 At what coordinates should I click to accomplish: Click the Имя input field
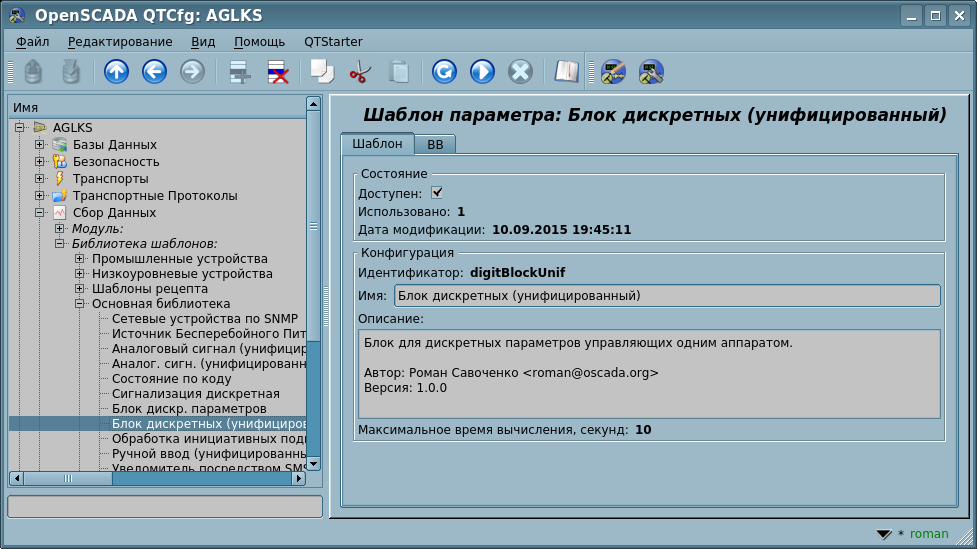tap(667, 296)
